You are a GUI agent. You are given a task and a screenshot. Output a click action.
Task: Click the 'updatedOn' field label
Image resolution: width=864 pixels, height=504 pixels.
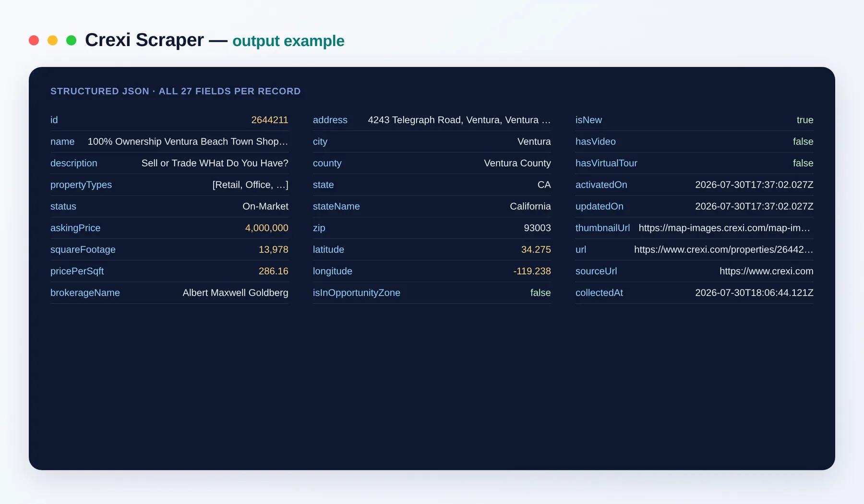[599, 206]
